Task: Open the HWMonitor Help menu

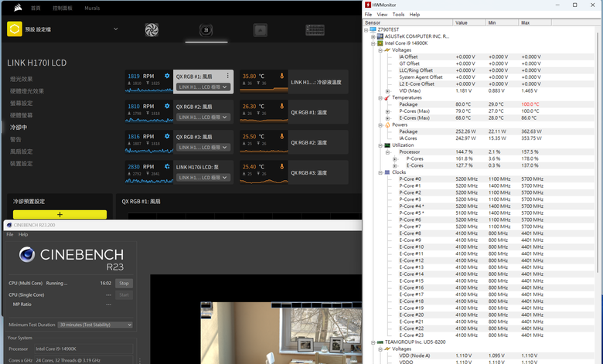Action: (414, 14)
